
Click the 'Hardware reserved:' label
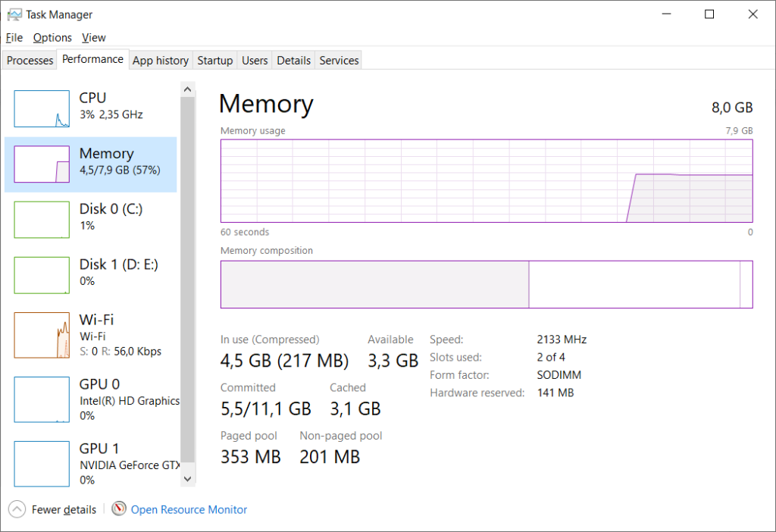coord(477,393)
